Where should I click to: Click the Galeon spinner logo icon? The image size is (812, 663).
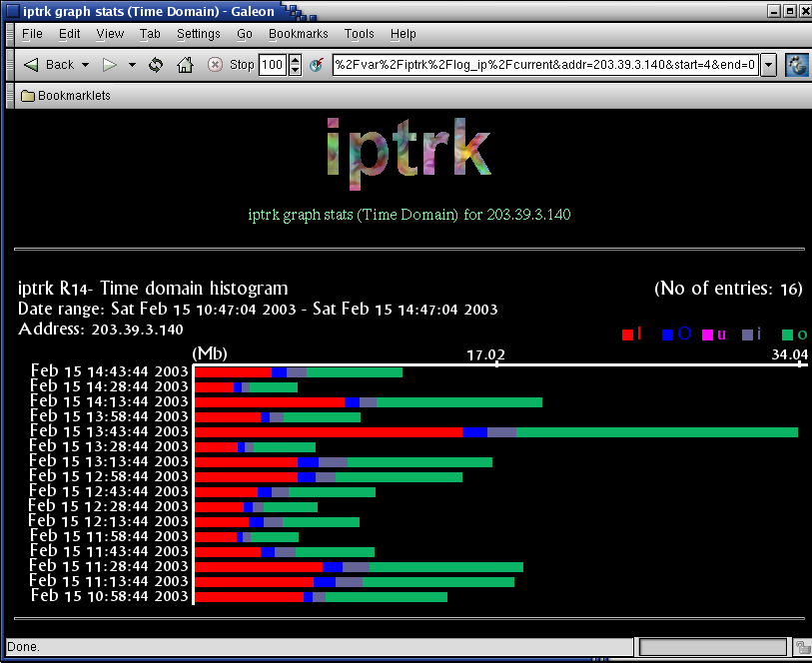point(797,65)
